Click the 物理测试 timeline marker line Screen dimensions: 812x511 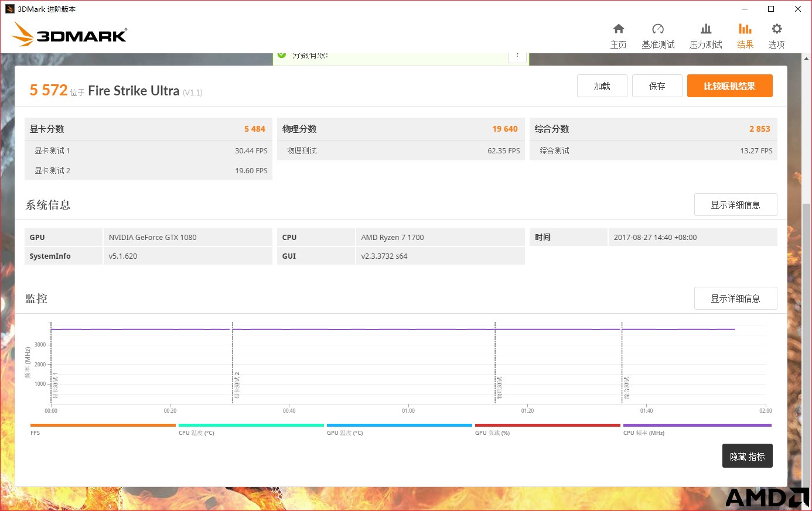click(x=495, y=363)
